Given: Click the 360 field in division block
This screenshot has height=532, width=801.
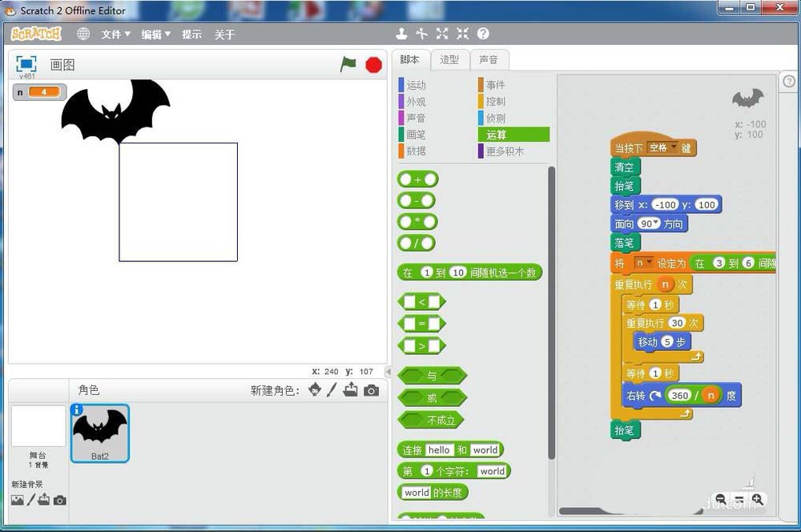Looking at the screenshot, I should pyautogui.click(x=679, y=396).
